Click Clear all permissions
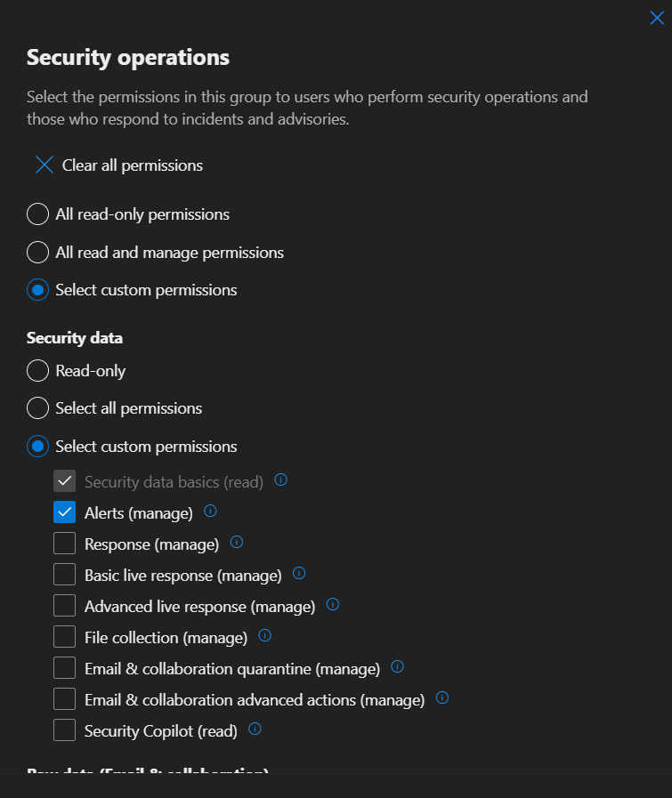This screenshot has width=672, height=798. click(119, 165)
